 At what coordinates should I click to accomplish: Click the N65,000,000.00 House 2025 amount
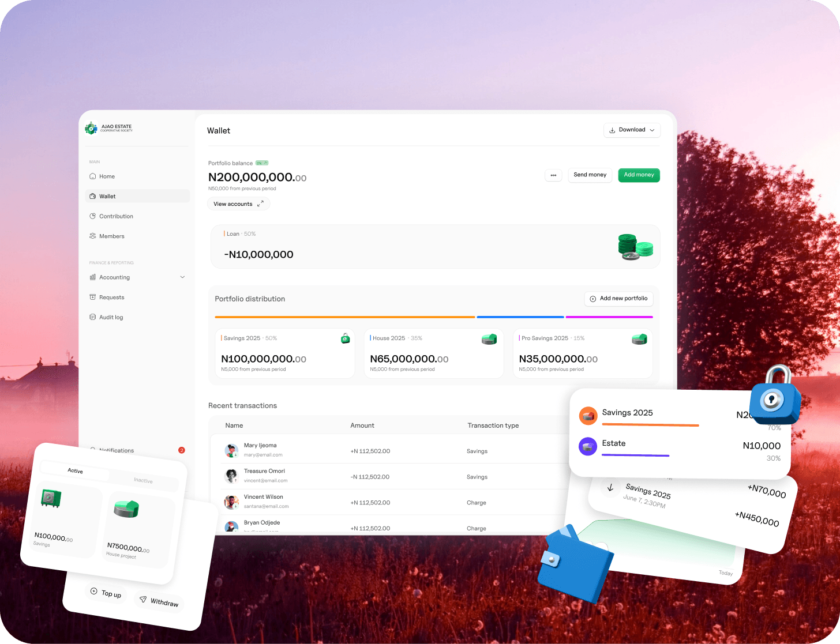[409, 359]
